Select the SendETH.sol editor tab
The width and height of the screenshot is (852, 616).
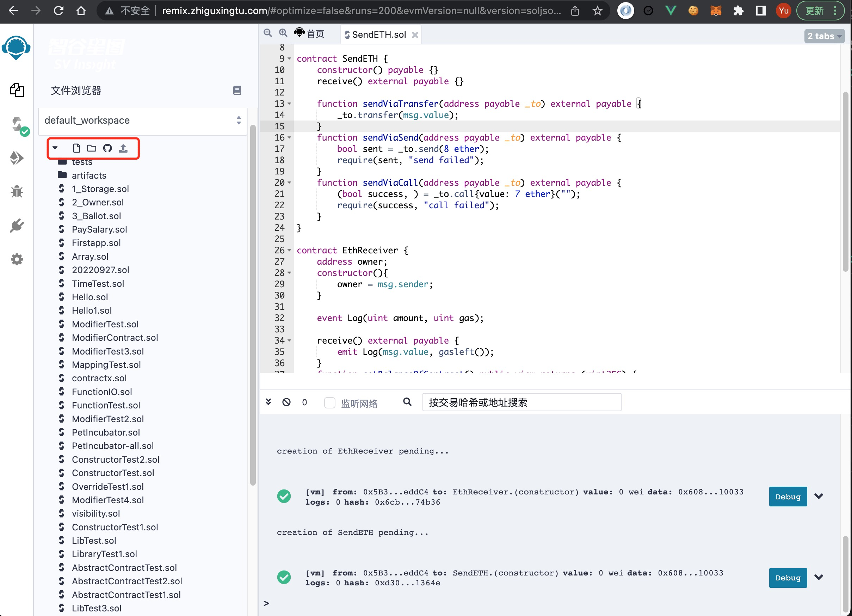tap(379, 35)
